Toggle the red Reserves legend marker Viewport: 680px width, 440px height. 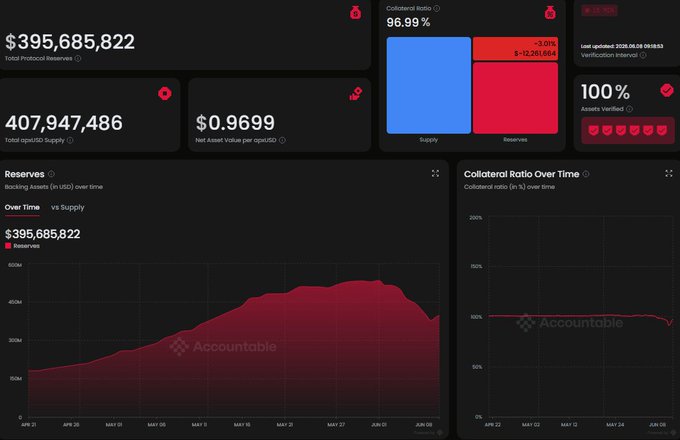(8, 246)
